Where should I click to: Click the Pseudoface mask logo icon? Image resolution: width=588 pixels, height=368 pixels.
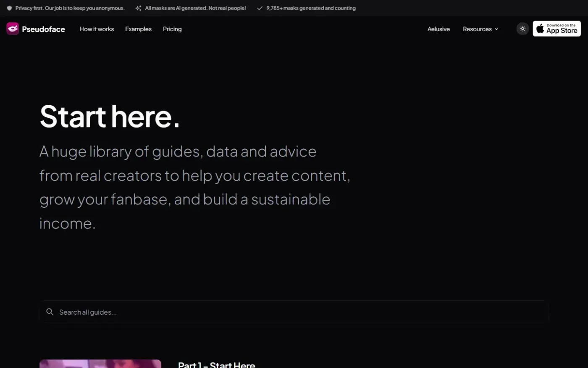tap(13, 29)
